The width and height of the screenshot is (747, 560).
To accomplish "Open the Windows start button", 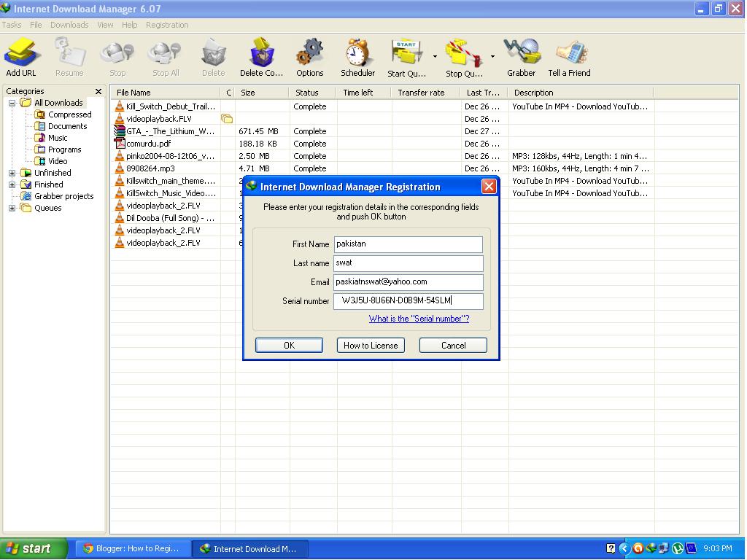I will click(x=34, y=548).
